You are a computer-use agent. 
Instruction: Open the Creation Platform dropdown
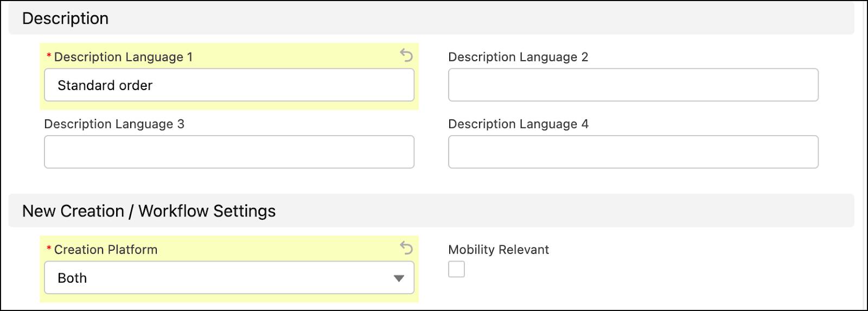click(229, 278)
